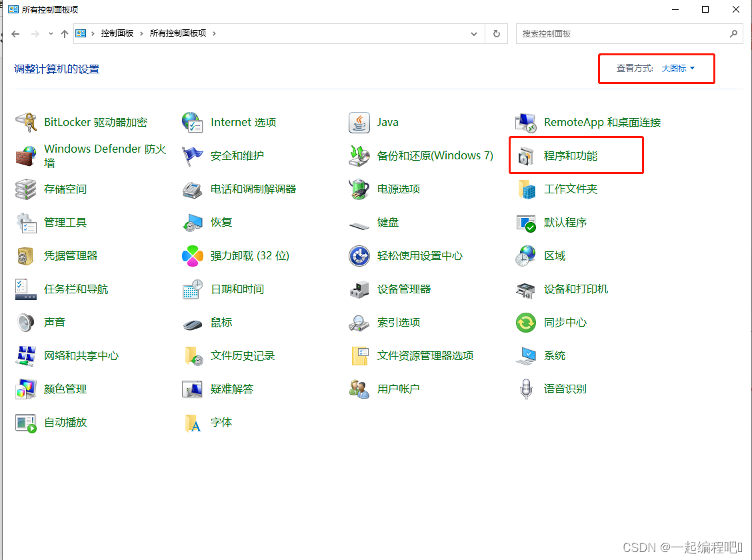Screen dimensions: 752x560
Task: Open Internet 选项 globe icon
Action: click(x=192, y=122)
